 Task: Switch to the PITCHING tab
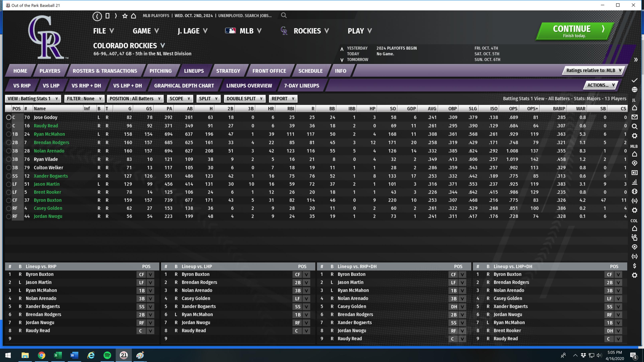pos(161,71)
